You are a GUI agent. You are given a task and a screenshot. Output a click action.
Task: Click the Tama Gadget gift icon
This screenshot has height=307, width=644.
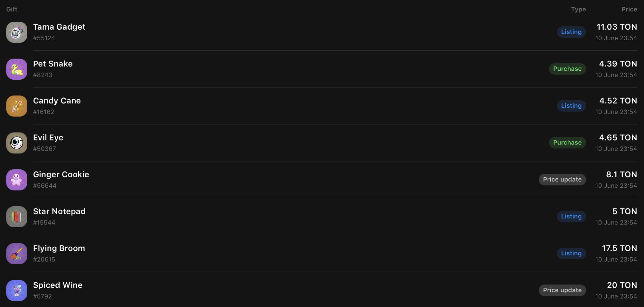[x=17, y=32]
